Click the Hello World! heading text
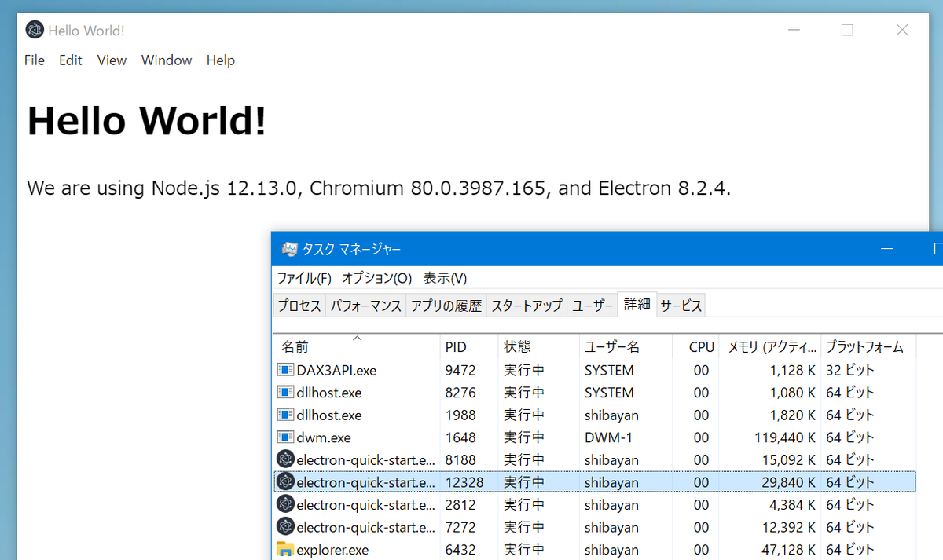The height and width of the screenshot is (560, 943). (146, 121)
